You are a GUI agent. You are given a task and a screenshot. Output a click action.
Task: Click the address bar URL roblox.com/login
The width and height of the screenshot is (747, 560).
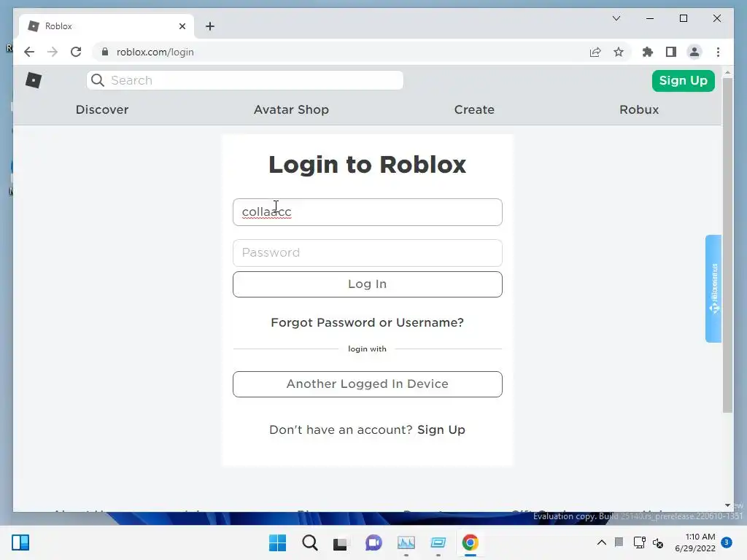[155, 52]
